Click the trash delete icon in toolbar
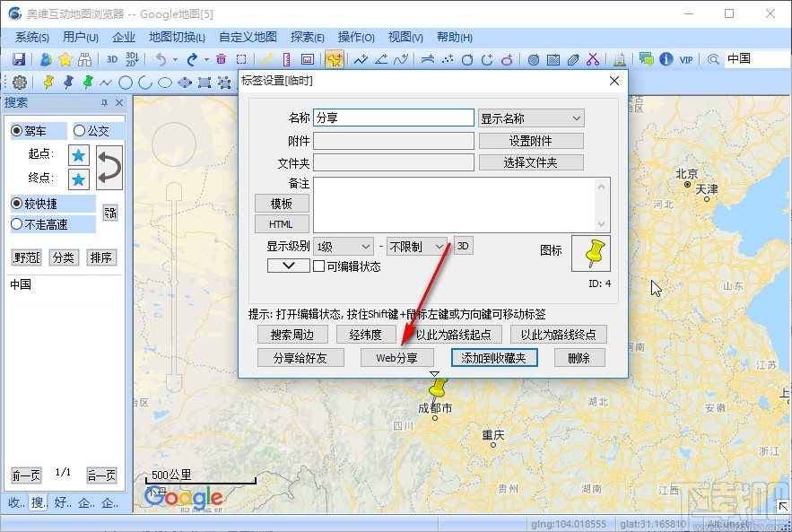 [221, 60]
